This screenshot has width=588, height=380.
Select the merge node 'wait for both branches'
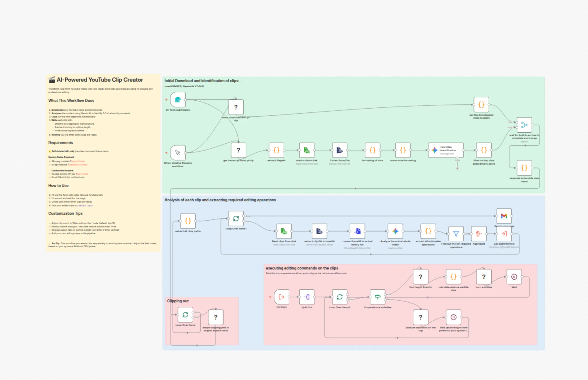524,125
